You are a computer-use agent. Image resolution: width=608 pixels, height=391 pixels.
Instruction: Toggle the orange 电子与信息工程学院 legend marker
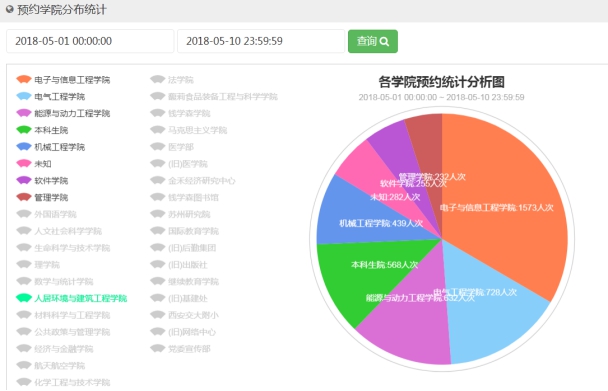[24, 80]
